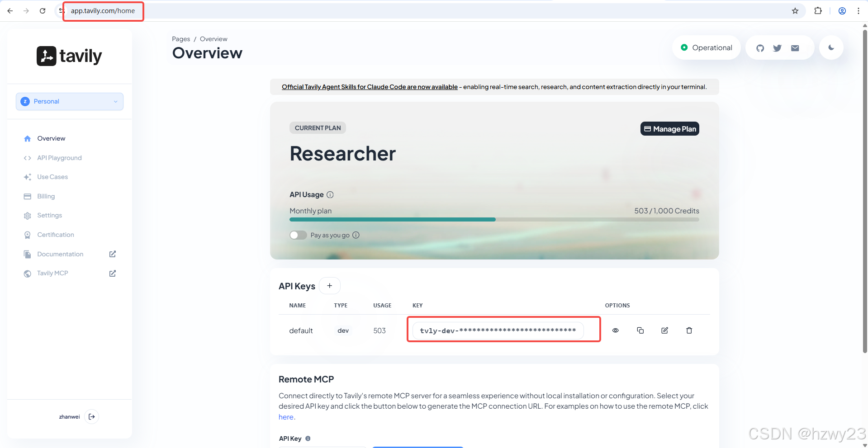Open the Tavily Agent Skills announcement link
This screenshot has height=448, width=868.
(370, 87)
